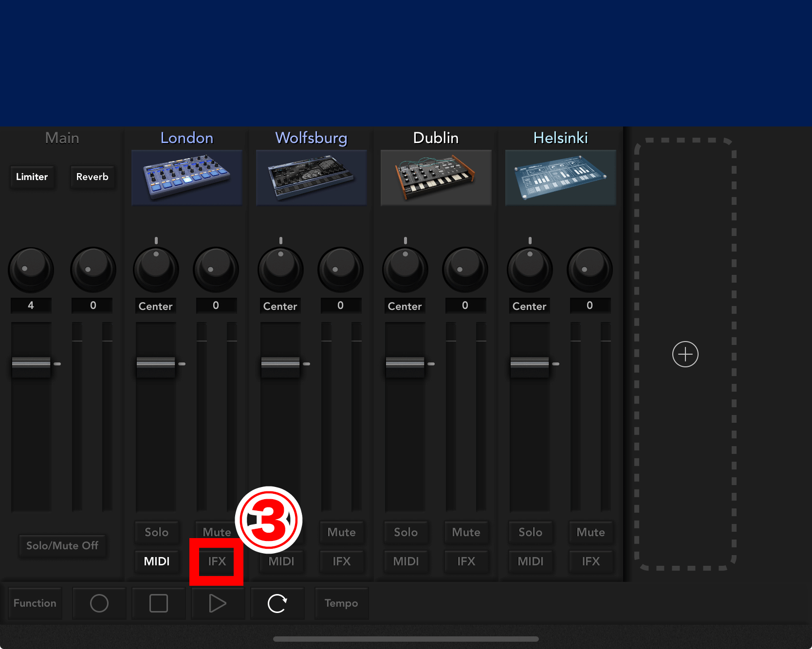Solo the Dublin track
Screen dimensions: 812x649
coord(406,532)
